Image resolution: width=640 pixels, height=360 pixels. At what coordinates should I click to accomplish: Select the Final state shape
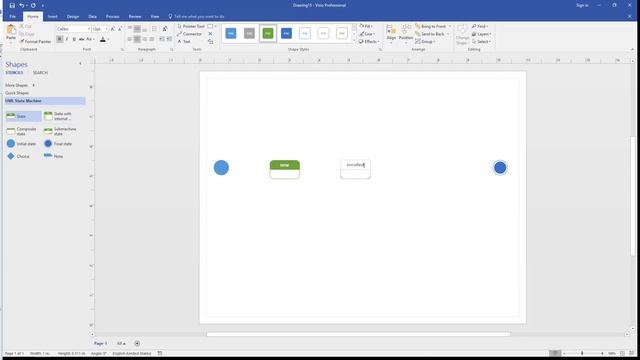point(58,144)
